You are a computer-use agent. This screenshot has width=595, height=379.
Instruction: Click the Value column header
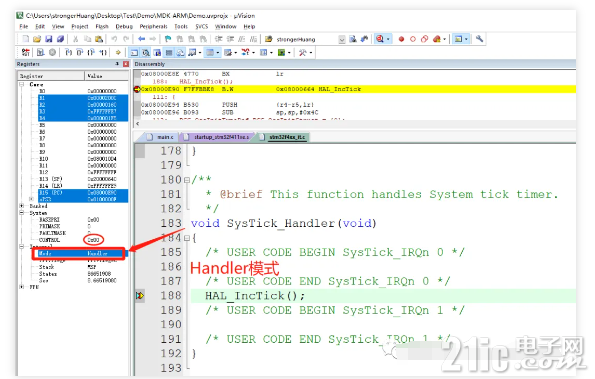click(x=106, y=76)
